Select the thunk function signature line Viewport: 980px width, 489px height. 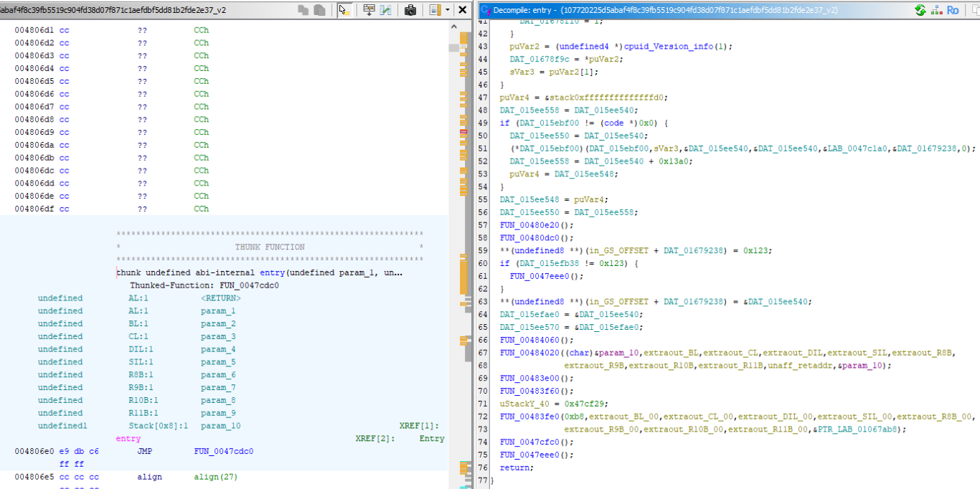pyautogui.click(x=259, y=272)
